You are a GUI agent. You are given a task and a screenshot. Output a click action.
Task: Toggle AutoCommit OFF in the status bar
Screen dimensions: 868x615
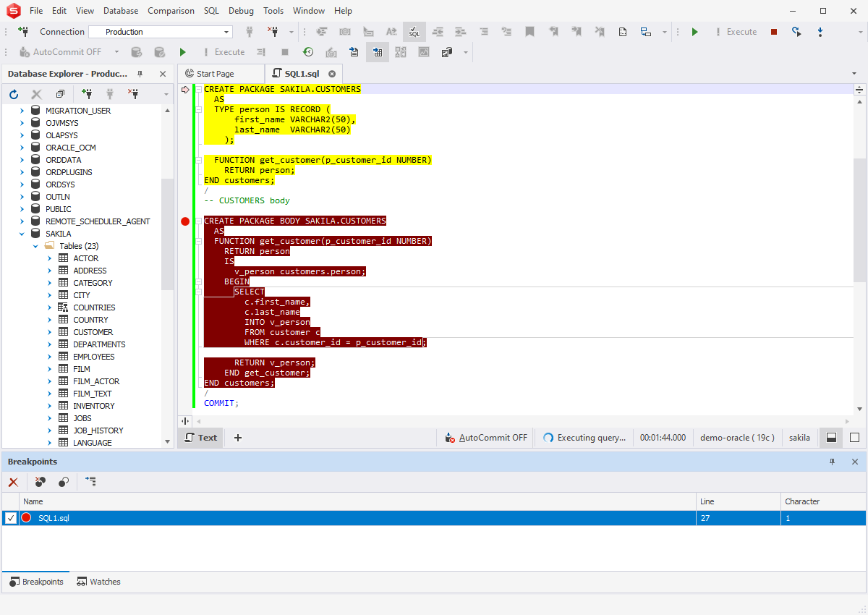486,438
